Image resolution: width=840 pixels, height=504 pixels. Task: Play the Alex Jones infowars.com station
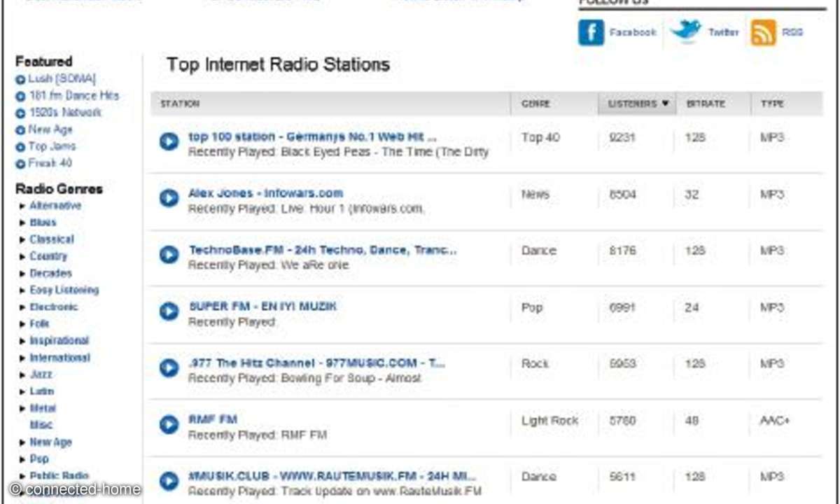pos(169,198)
